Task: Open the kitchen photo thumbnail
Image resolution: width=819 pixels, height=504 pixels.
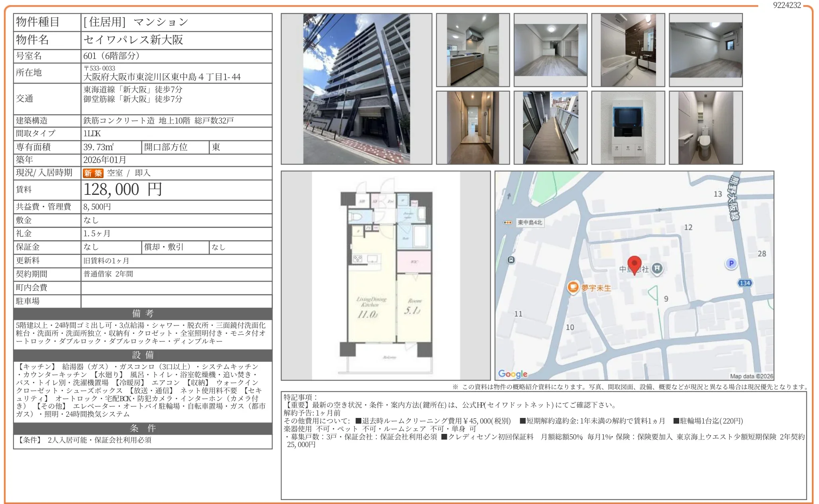Action: pos(473,50)
